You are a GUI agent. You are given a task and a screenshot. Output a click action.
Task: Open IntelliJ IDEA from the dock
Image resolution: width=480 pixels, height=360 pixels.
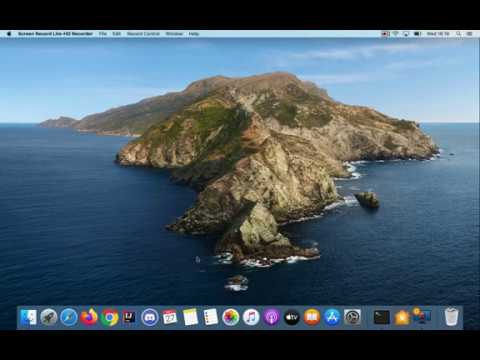(129, 317)
